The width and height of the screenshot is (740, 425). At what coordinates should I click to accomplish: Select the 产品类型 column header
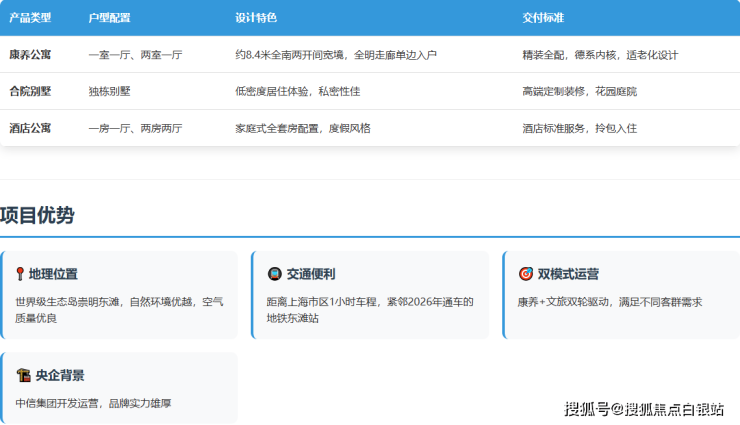[30, 18]
